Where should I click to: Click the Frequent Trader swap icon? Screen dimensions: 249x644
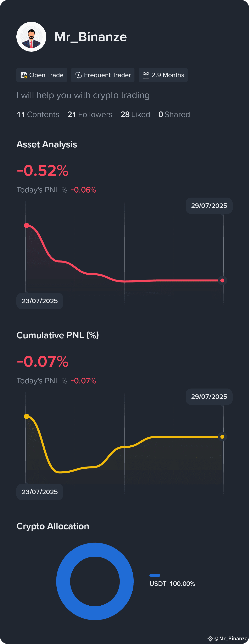78,75
